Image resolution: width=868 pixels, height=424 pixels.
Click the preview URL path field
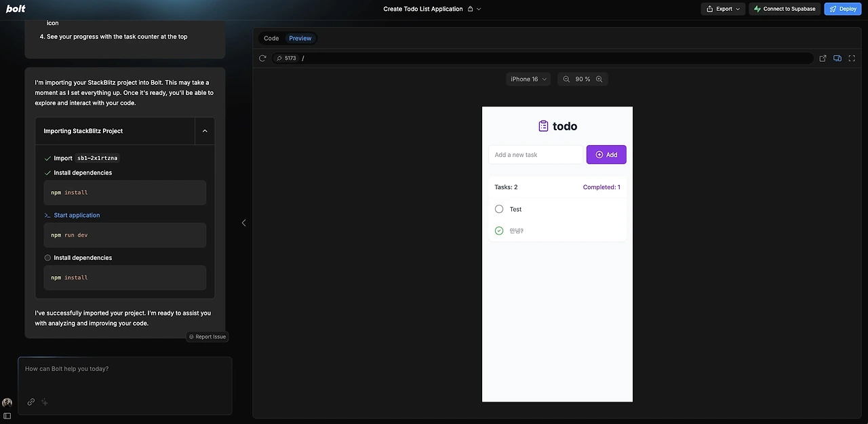click(555, 58)
